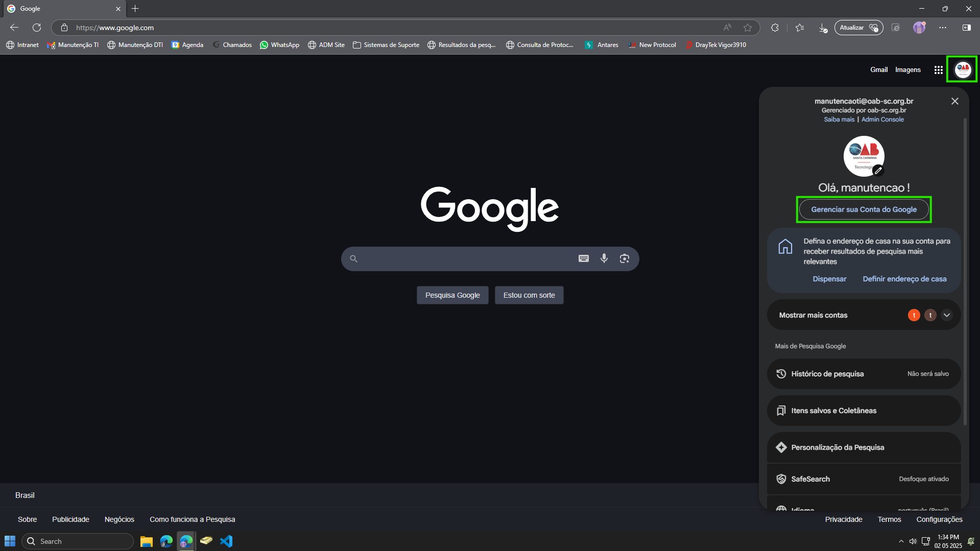Open File Explorer from taskbar
The width and height of the screenshot is (980, 551).
click(147, 541)
